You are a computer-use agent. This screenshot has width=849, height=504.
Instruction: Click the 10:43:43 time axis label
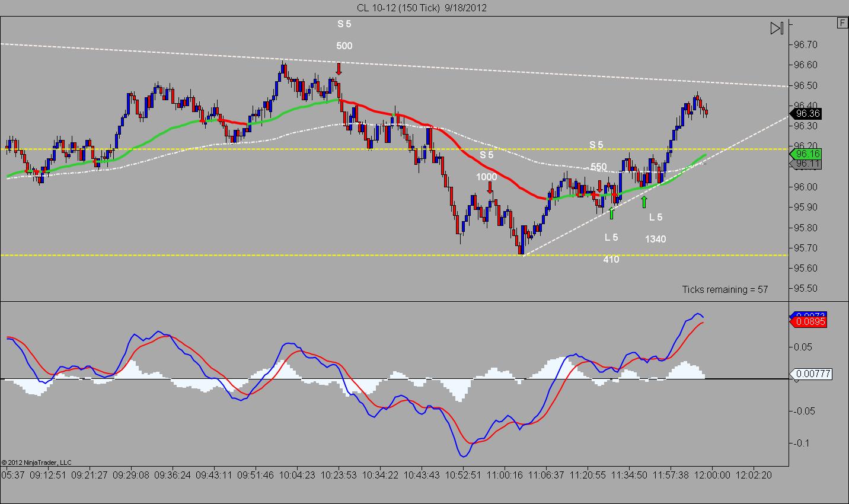(x=422, y=475)
